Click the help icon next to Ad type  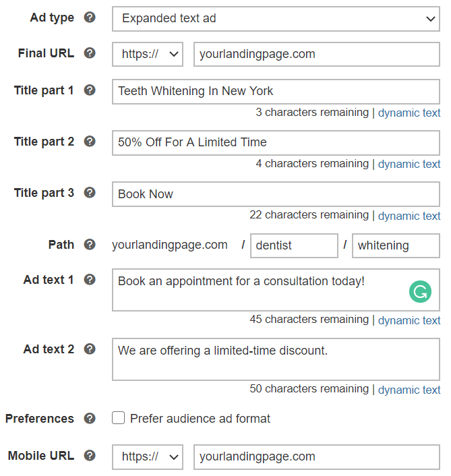pos(90,18)
